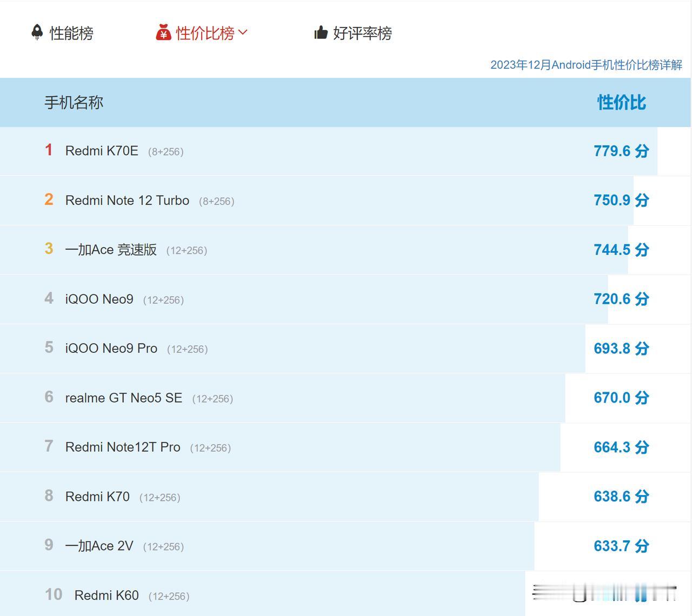Click (8+256) spec beside Redmi K70E

[x=166, y=152]
